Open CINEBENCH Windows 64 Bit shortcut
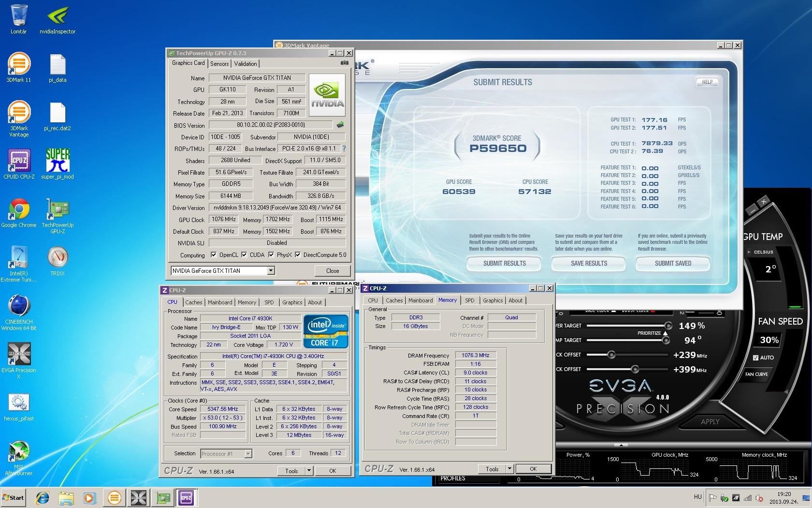The width and height of the screenshot is (812, 508). pos(19,313)
